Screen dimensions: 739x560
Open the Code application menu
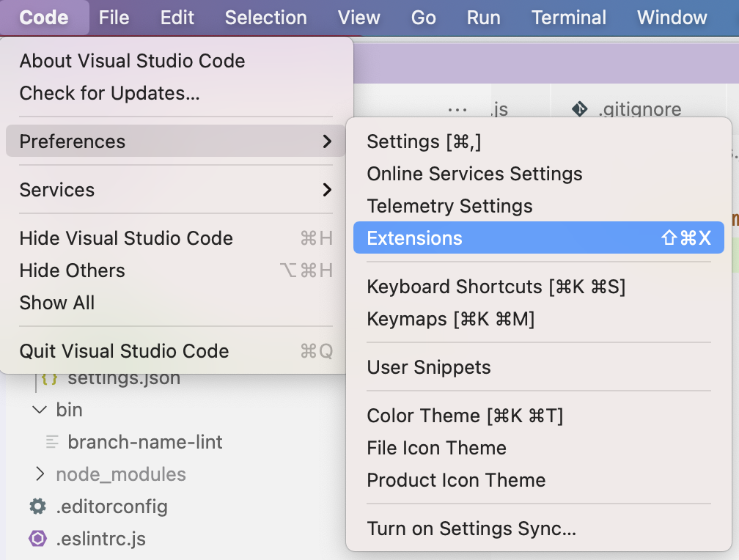[x=44, y=18]
